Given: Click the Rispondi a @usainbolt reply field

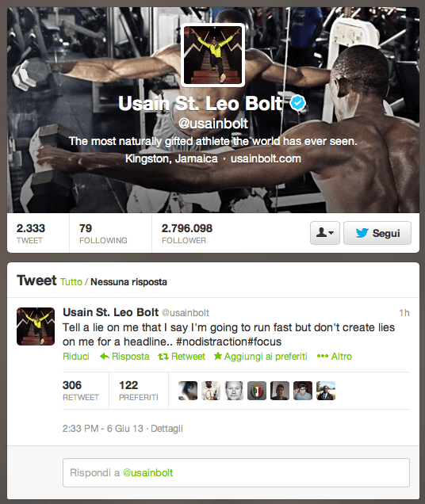Looking at the screenshot, I should [236, 472].
